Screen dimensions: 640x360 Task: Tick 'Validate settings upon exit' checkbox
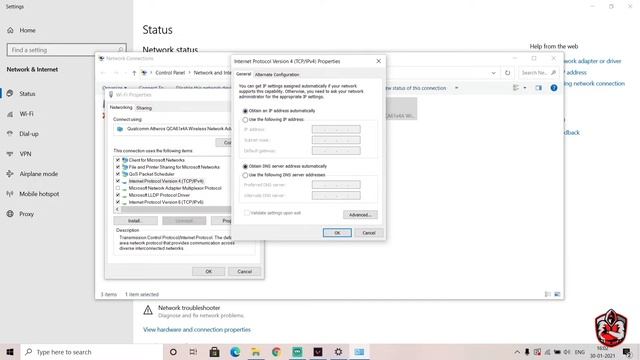(247, 213)
